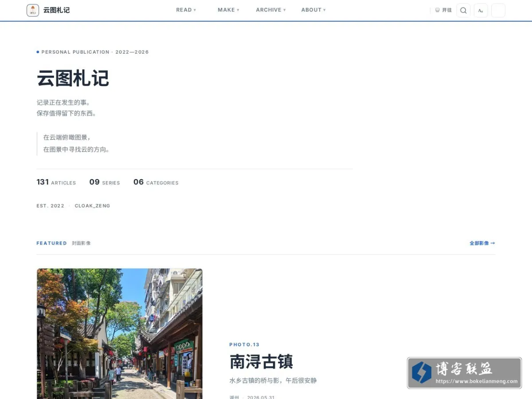Viewport: 532px width, 399px height.
Task: Click the quote line 在云端俯瞰图景，
Action: tap(67, 137)
